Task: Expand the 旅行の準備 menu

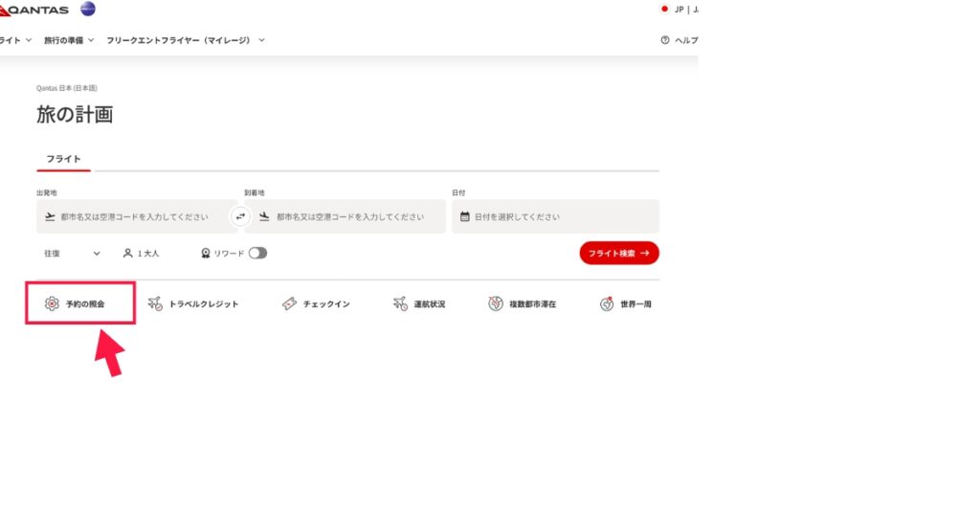Action: [x=69, y=40]
